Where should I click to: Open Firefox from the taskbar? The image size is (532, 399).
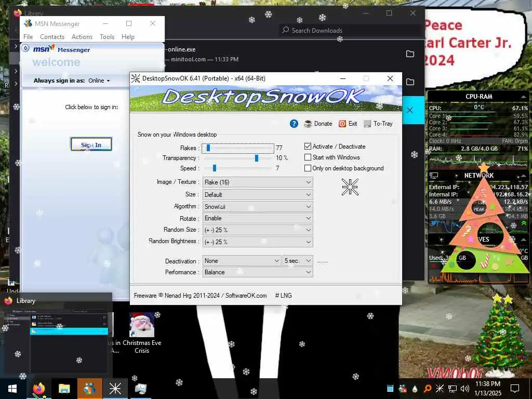tap(38, 389)
